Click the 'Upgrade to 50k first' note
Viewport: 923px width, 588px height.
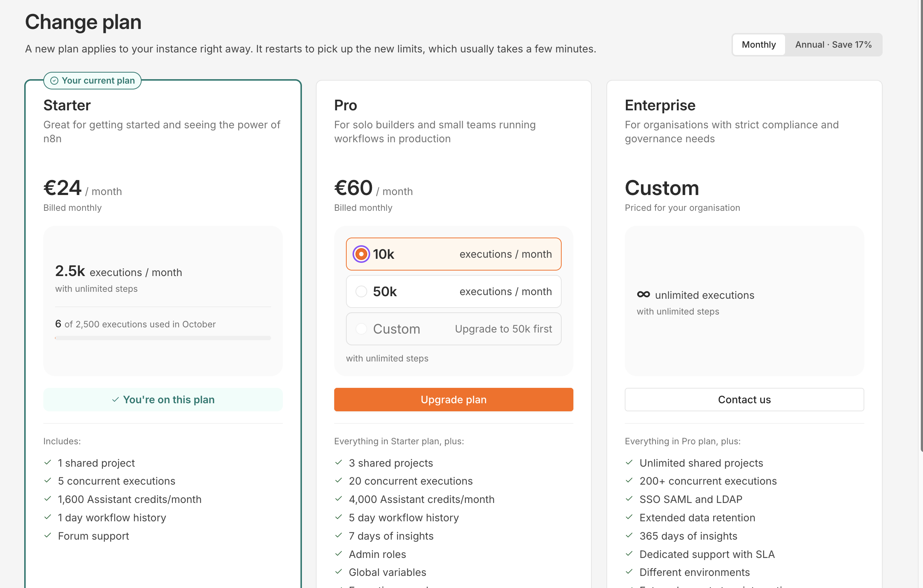[503, 329]
